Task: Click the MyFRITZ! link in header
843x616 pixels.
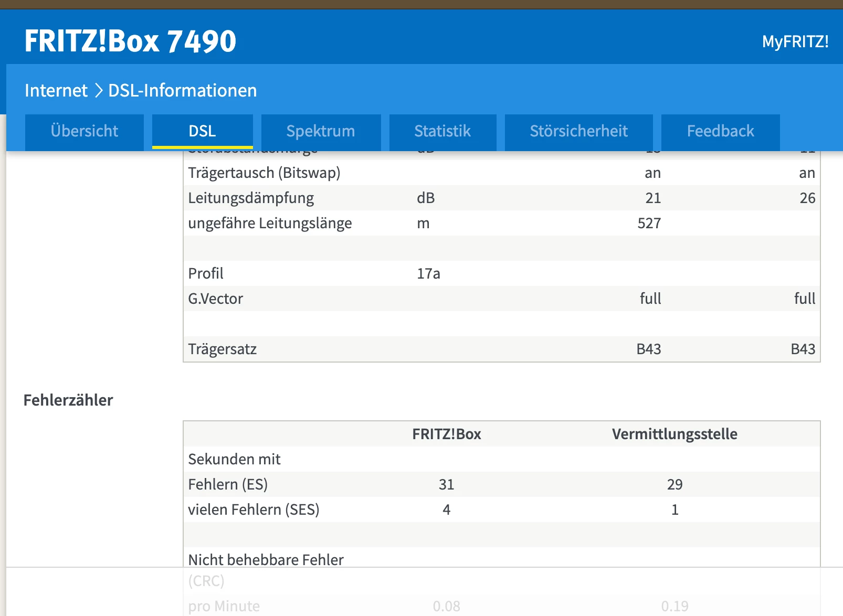Action: click(x=795, y=41)
